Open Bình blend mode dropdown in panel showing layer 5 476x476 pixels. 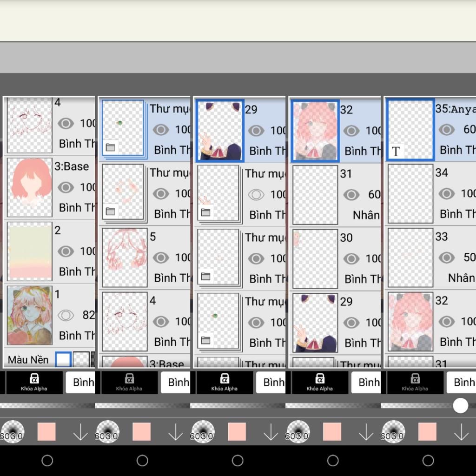pyautogui.click(x=175, y=383)
